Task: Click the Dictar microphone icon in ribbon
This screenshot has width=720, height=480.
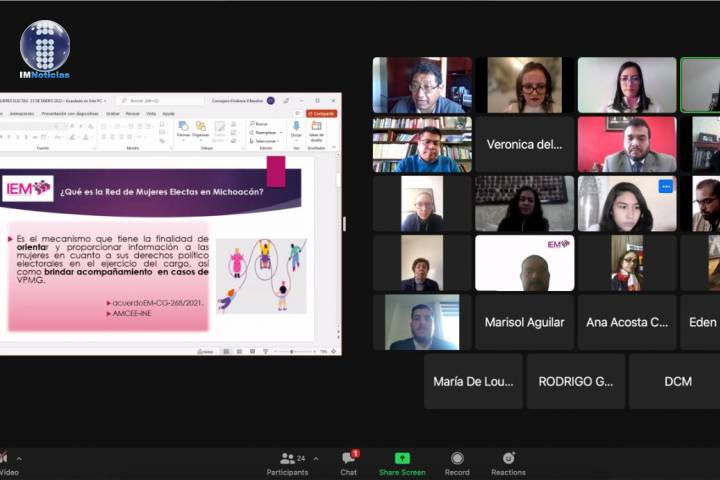Action: point(296,129)
